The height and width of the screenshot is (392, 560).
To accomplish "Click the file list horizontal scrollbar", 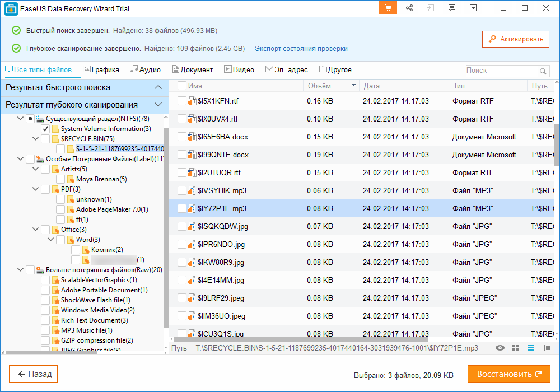I will click(x=301, y=339).
